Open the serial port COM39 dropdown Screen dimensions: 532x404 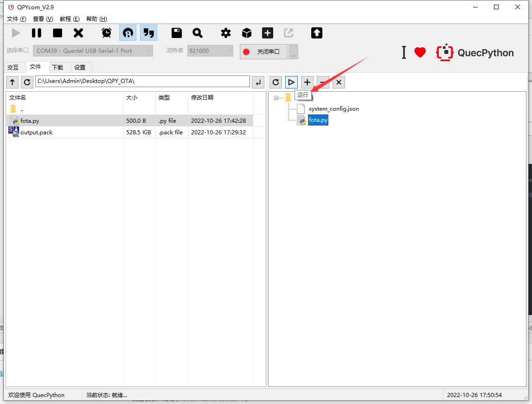point(93,51)
